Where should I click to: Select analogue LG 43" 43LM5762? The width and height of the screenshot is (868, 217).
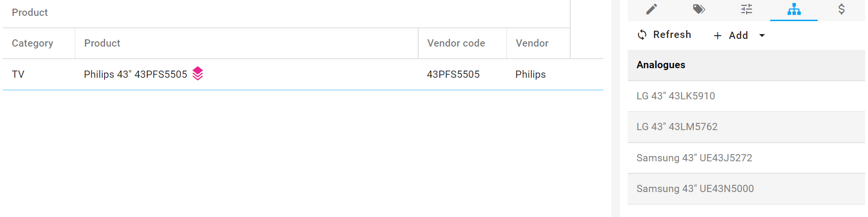677,127
